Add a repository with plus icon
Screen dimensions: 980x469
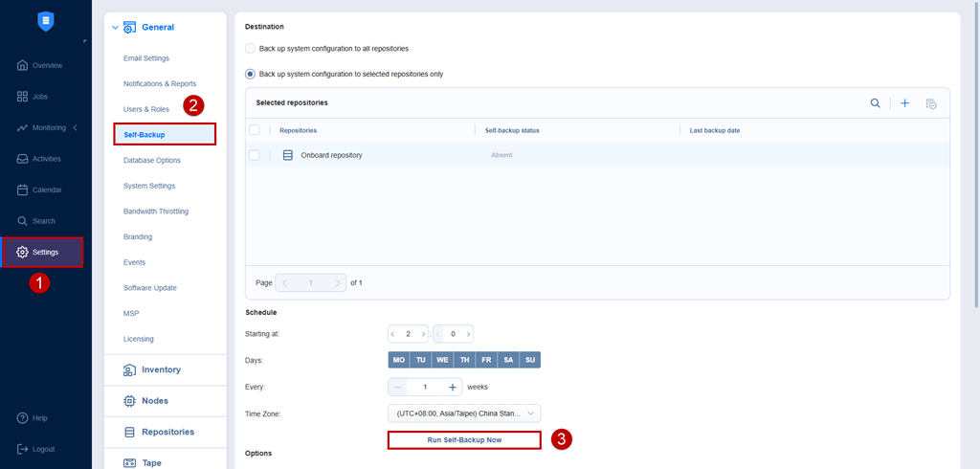pyautogui.click(x=904, y=103)
